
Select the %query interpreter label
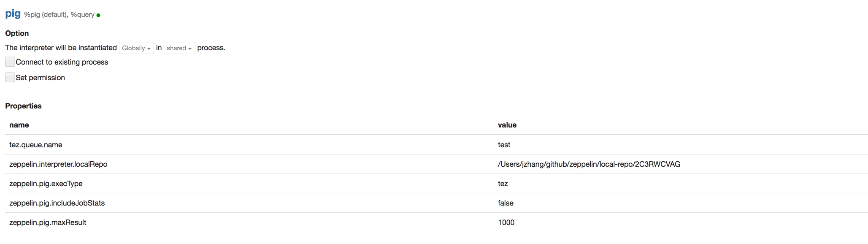coord(82,15)
